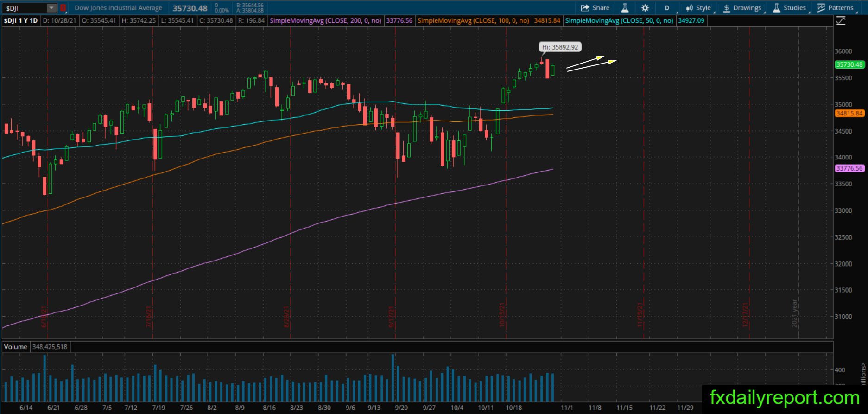Click the 50 SMA value 34927.09

tap(691, 21)
